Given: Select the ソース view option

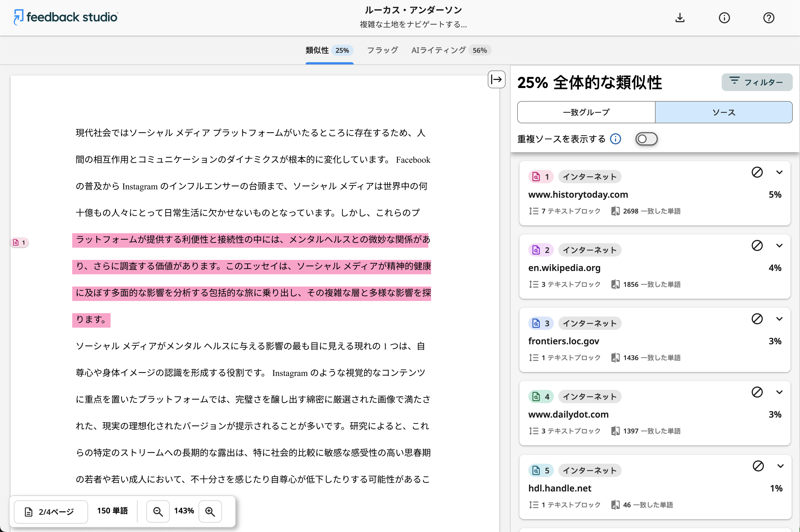Looking at the screenshot, I should (723, 112).
